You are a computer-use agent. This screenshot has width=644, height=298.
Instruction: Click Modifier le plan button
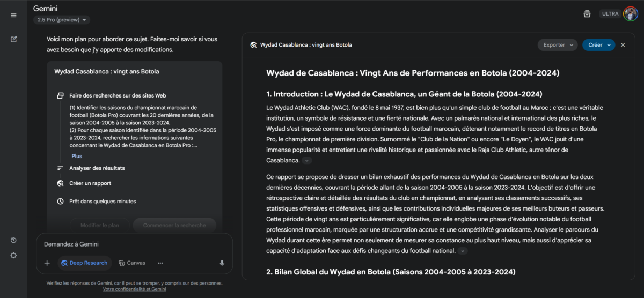(100, 225)
